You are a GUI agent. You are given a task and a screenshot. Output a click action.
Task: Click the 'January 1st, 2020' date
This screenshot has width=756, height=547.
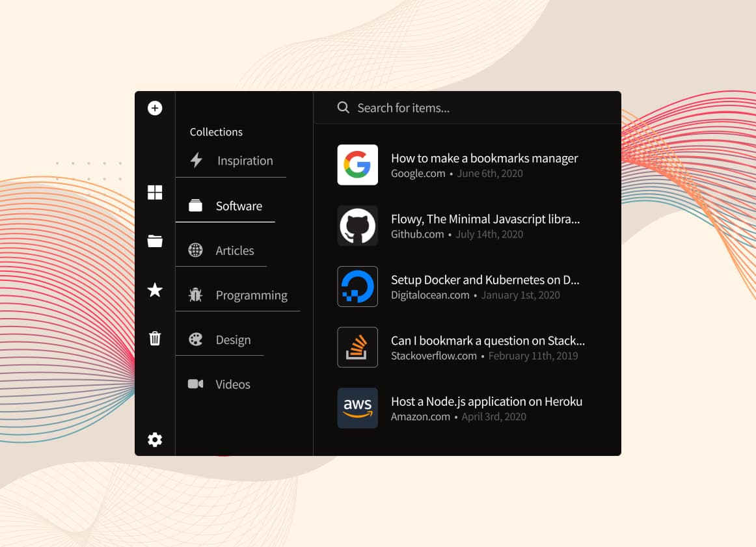tap(520, 295)
